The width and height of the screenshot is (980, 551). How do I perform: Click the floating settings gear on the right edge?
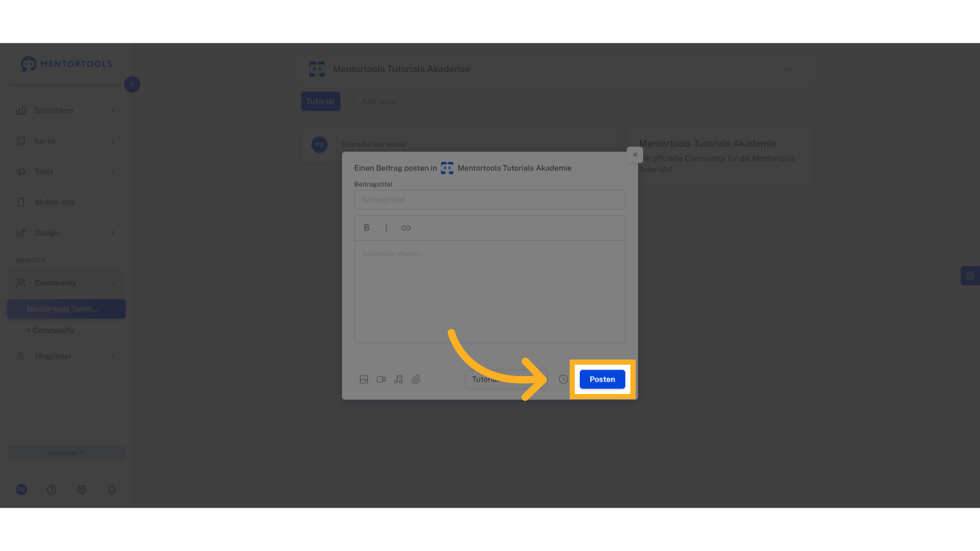(970, 276)
